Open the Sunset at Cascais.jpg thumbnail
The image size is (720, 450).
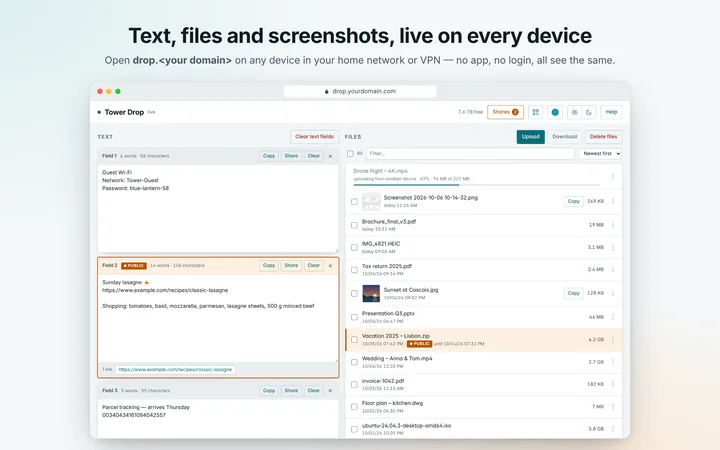pyautogui.click(x=371, y=293)
